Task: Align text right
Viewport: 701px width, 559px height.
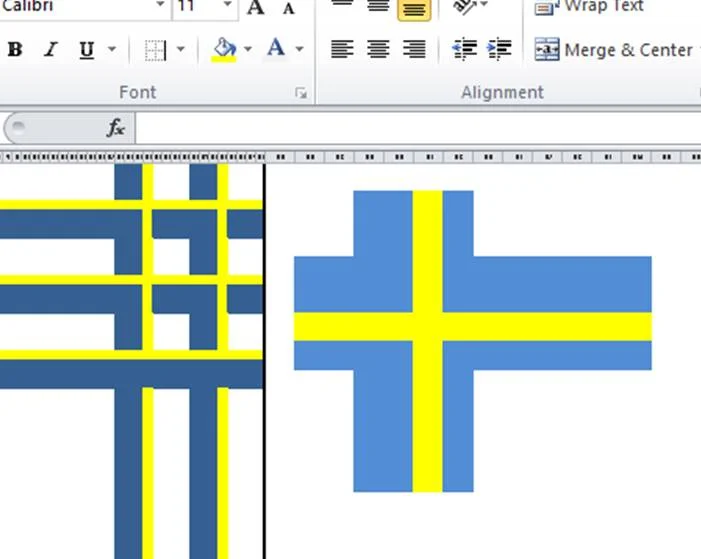Action: point(414,49)
